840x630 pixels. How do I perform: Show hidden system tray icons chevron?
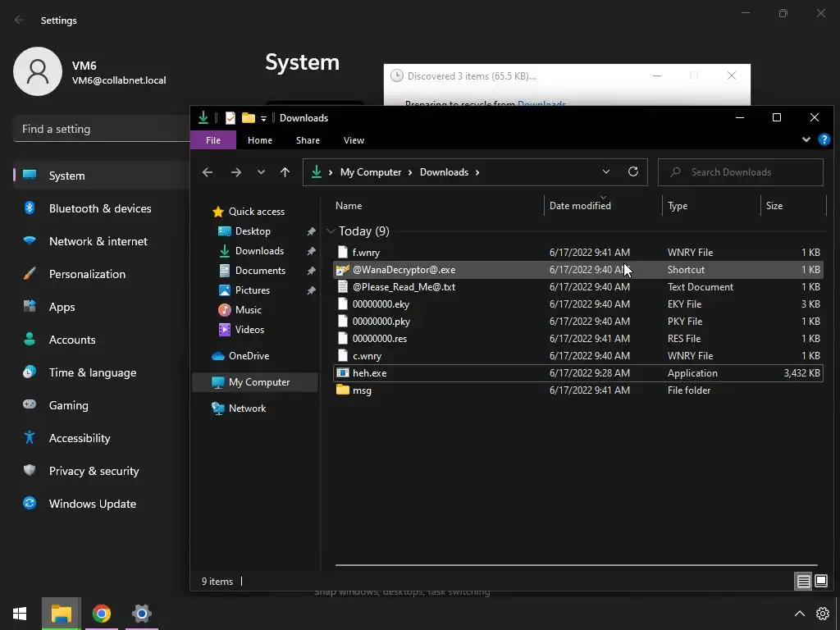pos(799,614)
